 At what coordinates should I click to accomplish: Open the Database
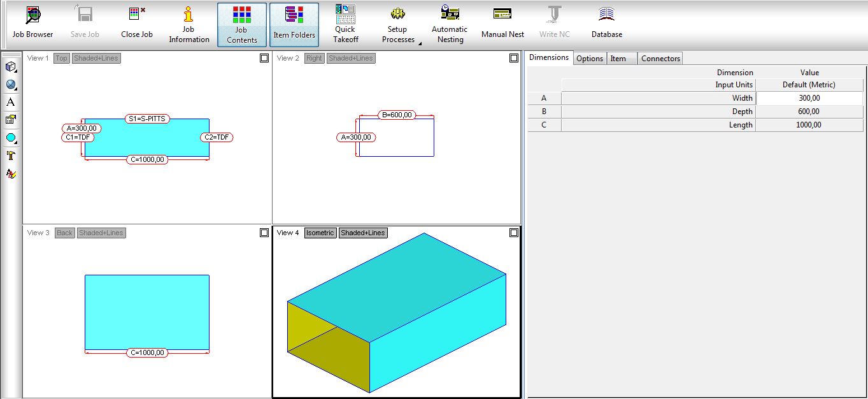[x=606, y=24]
